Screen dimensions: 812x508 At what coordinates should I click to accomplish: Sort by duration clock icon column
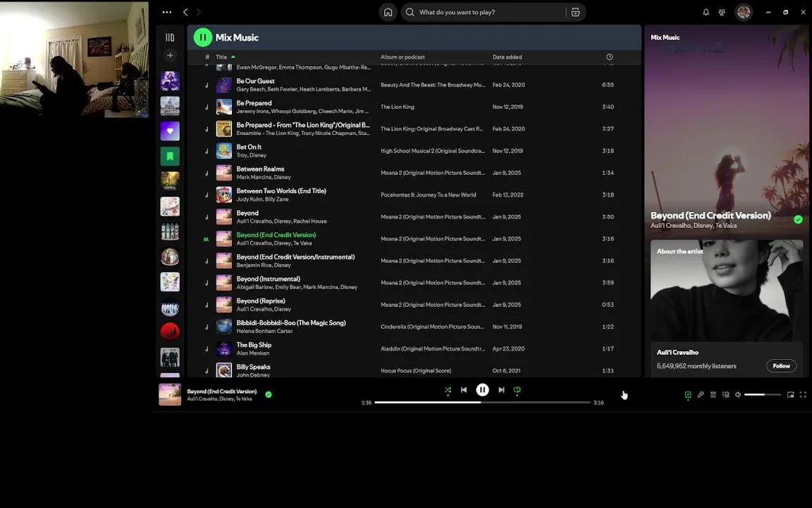pos(610,57)
